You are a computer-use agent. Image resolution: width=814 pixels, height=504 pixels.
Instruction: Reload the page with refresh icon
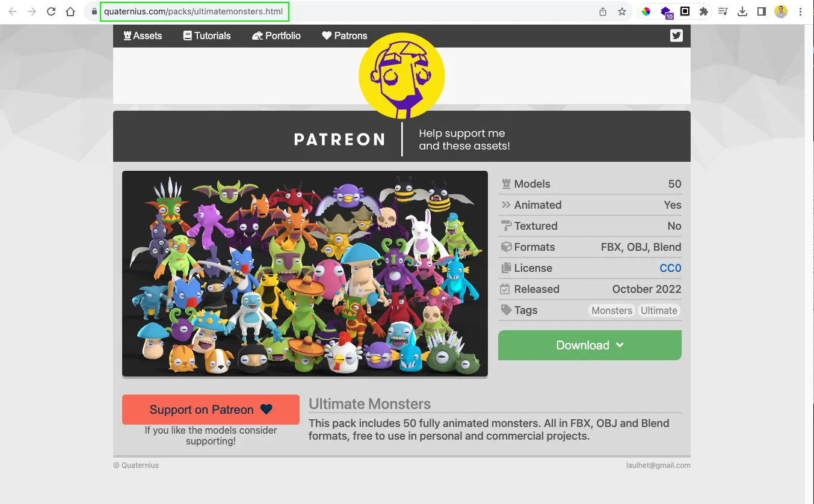[51, 11]
